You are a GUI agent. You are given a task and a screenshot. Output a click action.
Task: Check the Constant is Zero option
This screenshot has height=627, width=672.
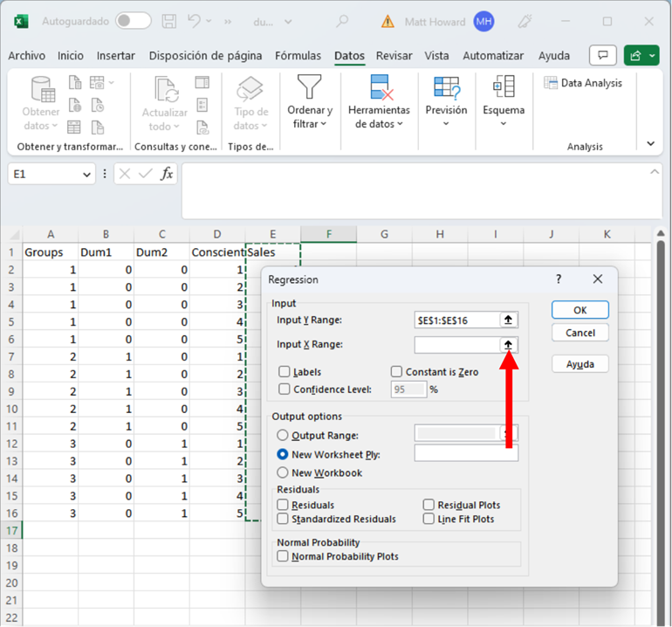coord(396,372)
